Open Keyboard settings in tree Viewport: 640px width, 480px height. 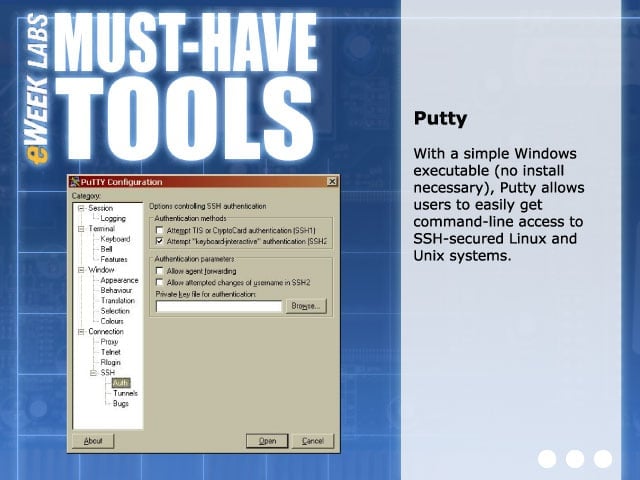[115, 239]
